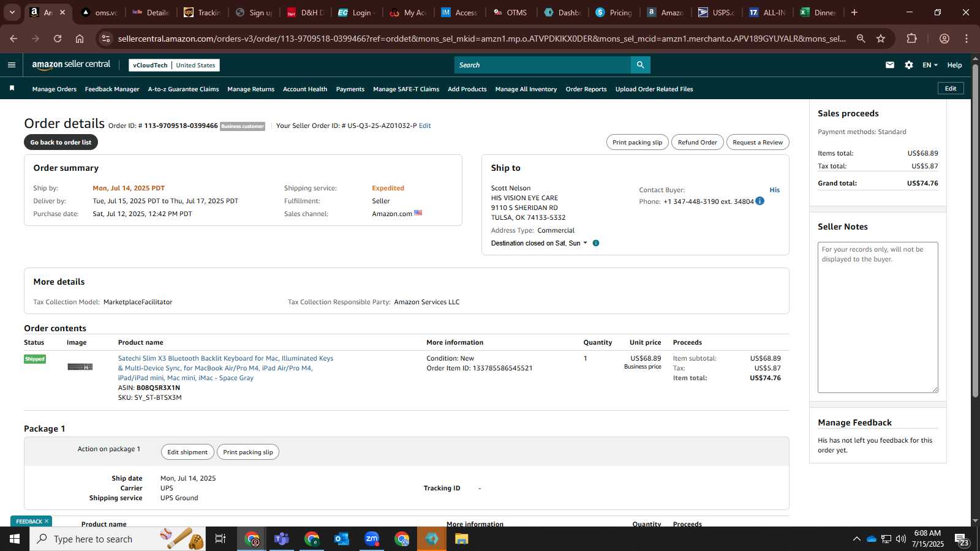This screenshot has height=551, width=980.
Task: Click the Edit button in navigation bar
Action: click(x=951, y=89)
